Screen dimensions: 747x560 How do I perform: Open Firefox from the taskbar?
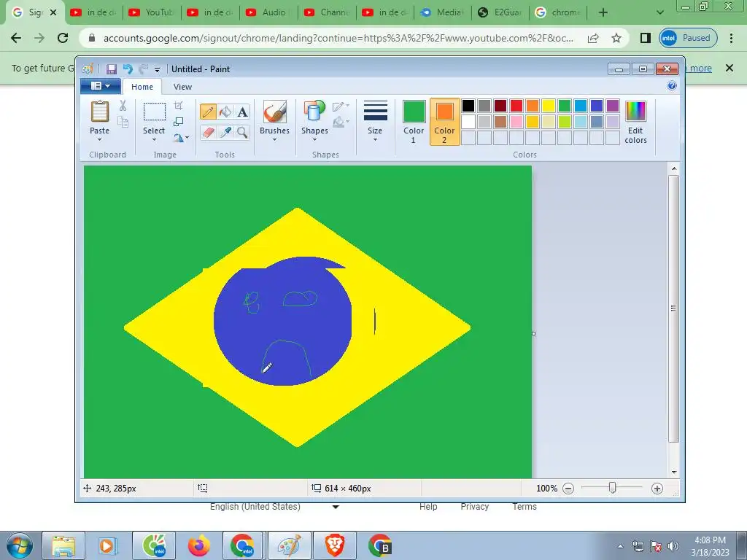[x=198, y=545]
